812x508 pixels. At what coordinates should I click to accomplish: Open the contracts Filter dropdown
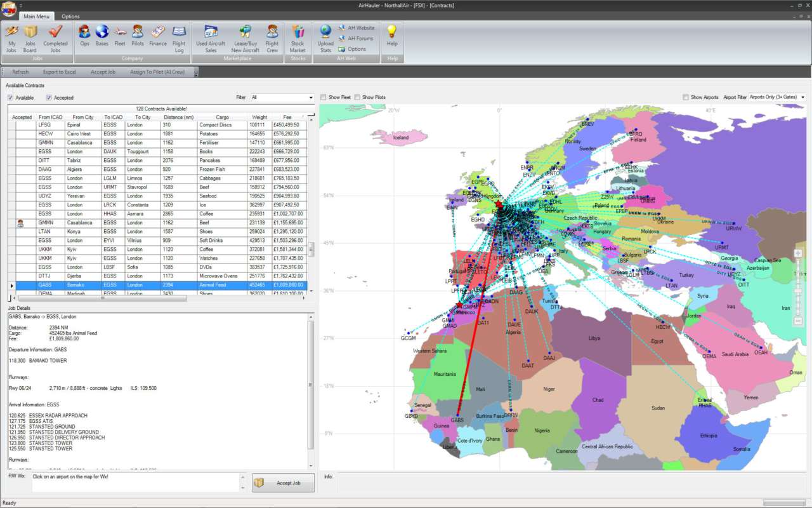(282, 98)
